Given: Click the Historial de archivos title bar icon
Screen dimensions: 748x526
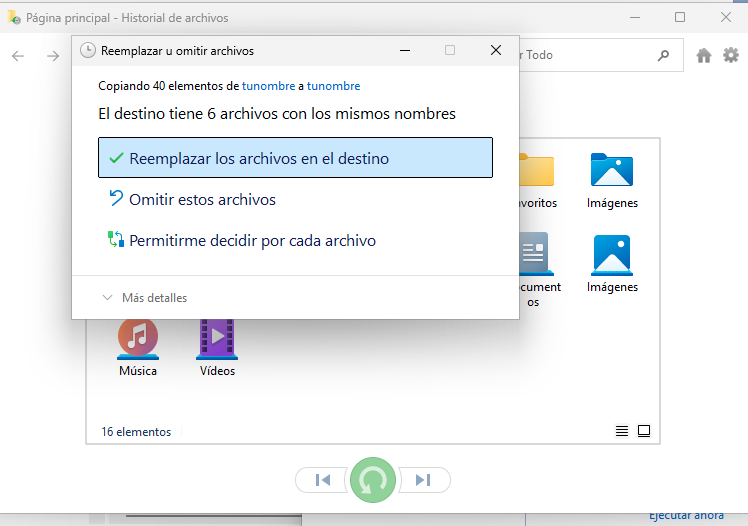Looking at the screenshot, I should (x=14, y=17).
